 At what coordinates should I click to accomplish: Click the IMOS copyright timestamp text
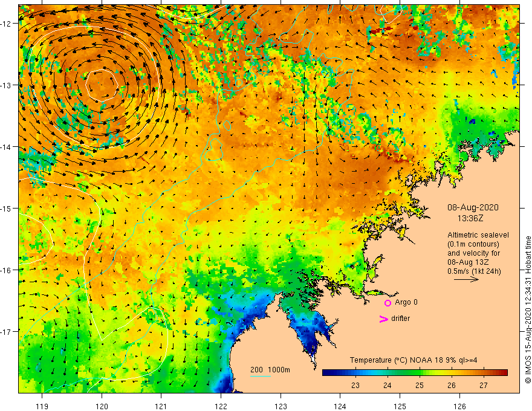[528, 310]
